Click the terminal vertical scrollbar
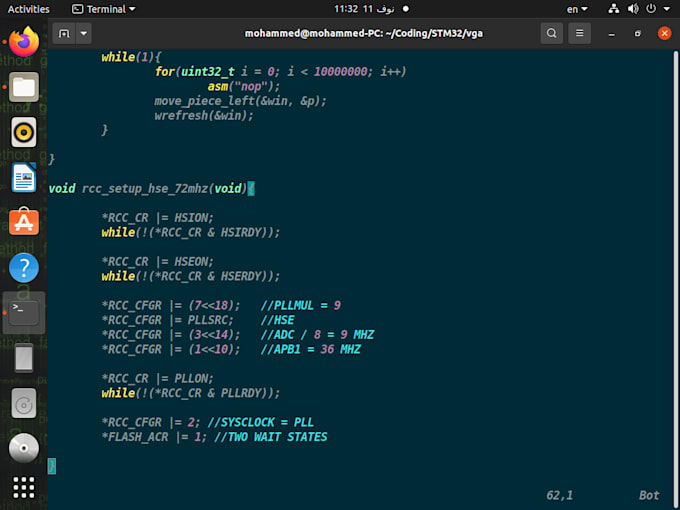This screenshot has height=510, width=680. pyautogui.click(x=676, y=278)
